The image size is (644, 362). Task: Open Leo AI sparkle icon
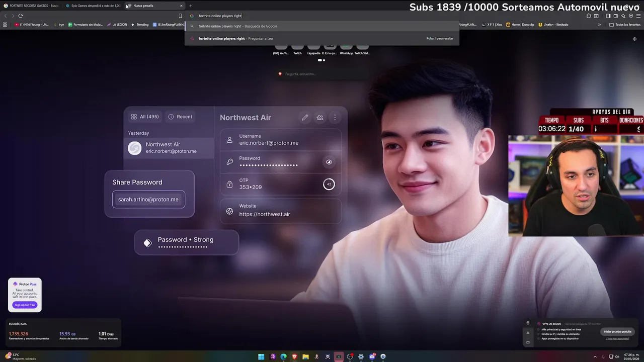click(623, 16)
